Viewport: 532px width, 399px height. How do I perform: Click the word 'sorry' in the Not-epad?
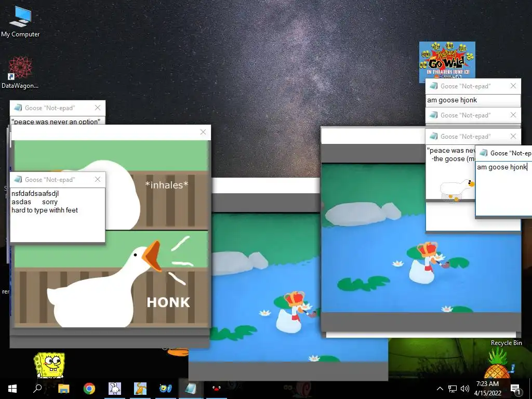pyautogui.click(x=50, y=202)
